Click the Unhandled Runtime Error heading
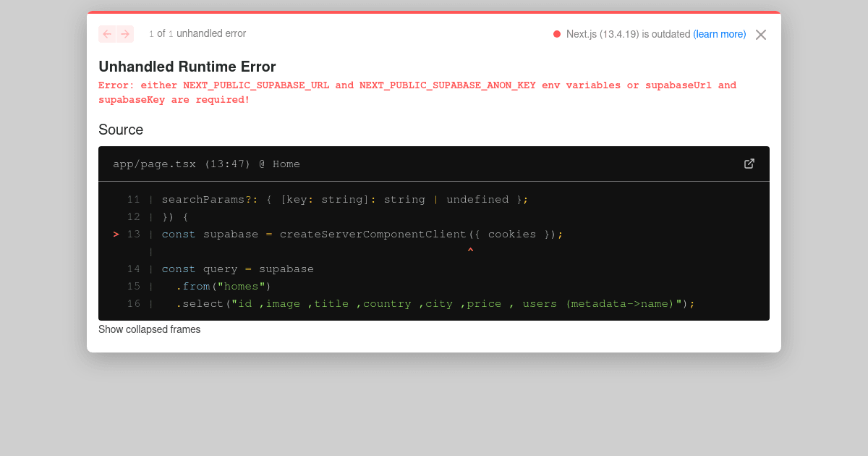 point(187,66)
